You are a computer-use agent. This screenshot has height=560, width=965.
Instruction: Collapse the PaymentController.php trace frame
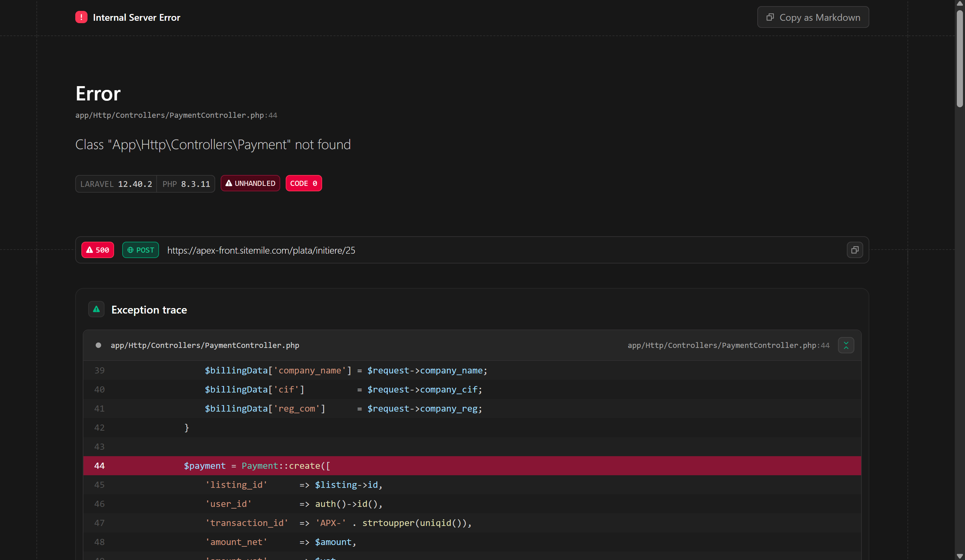pyautogui.click(x=846, y=345)
